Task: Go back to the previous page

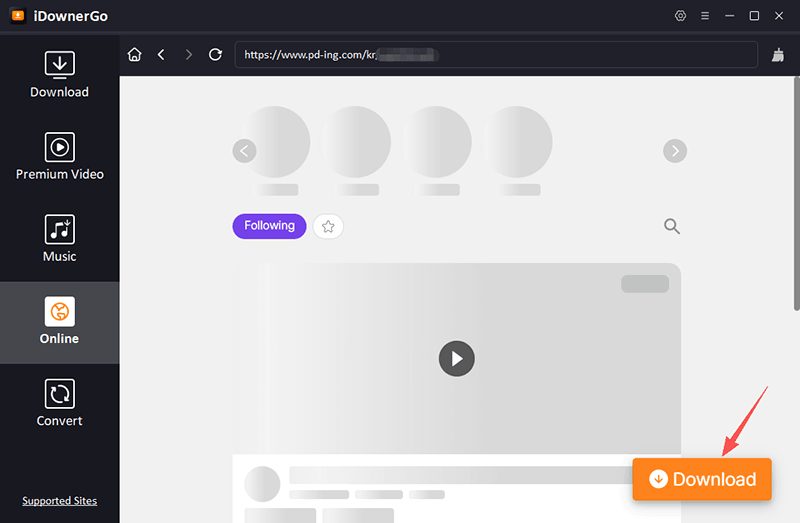Action: pyautogui.click(x=161, y=55)
